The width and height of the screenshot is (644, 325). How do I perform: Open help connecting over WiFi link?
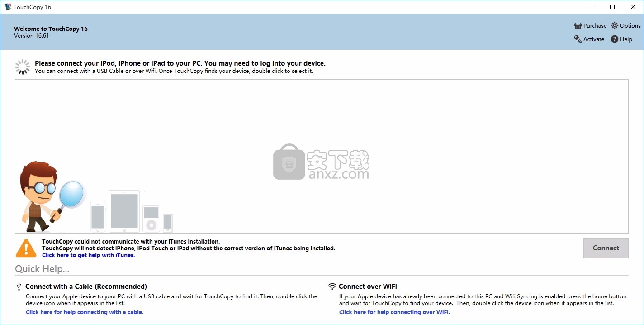394,312
